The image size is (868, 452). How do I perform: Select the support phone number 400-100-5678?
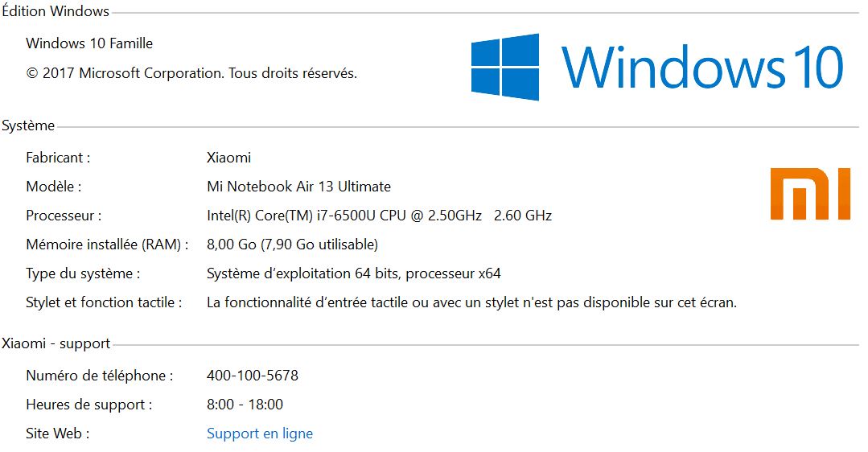(253, 376)
